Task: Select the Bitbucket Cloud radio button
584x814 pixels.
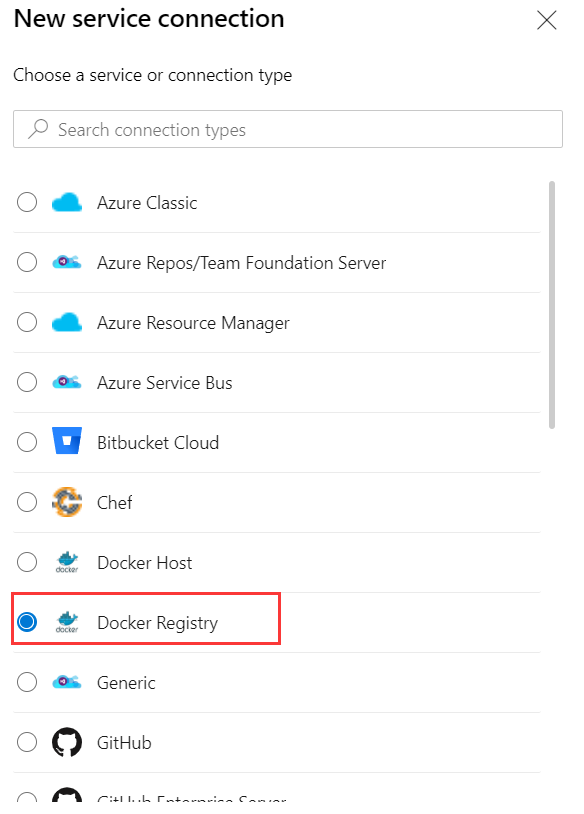Action: coord(27,442)
